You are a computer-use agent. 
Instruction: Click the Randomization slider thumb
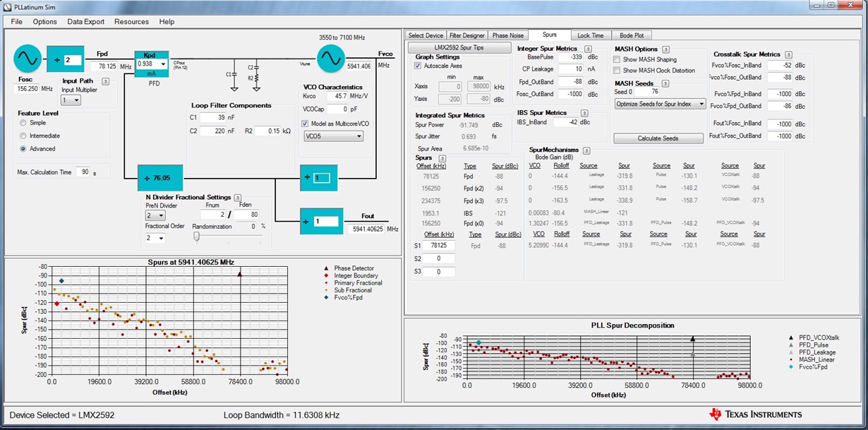[196, 237]
